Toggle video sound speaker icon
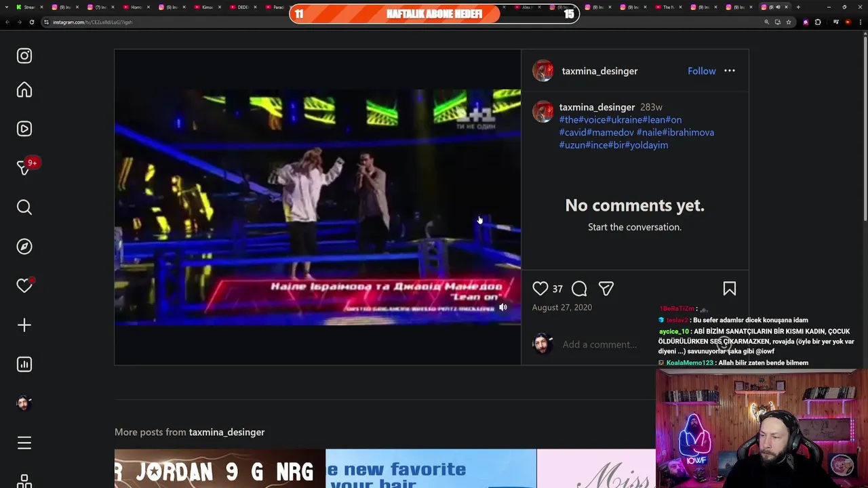Screen dimensions: 868x488 (503, 308)
